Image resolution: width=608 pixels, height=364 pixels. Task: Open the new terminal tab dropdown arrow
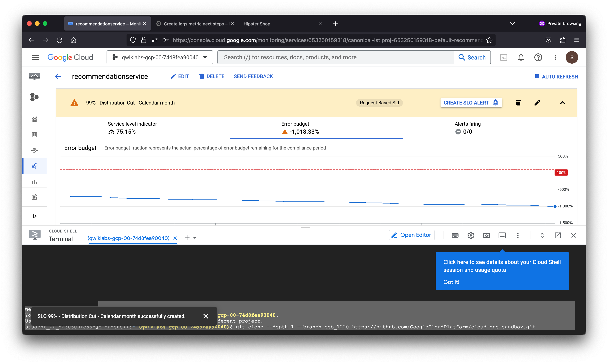coord(195,238)
